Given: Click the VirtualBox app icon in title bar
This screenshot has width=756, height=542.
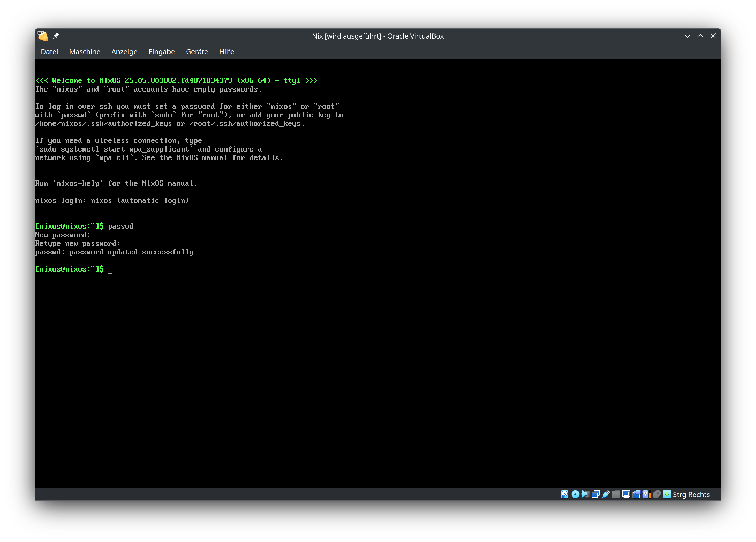Looking at the screenshot, I should point(43,36).
